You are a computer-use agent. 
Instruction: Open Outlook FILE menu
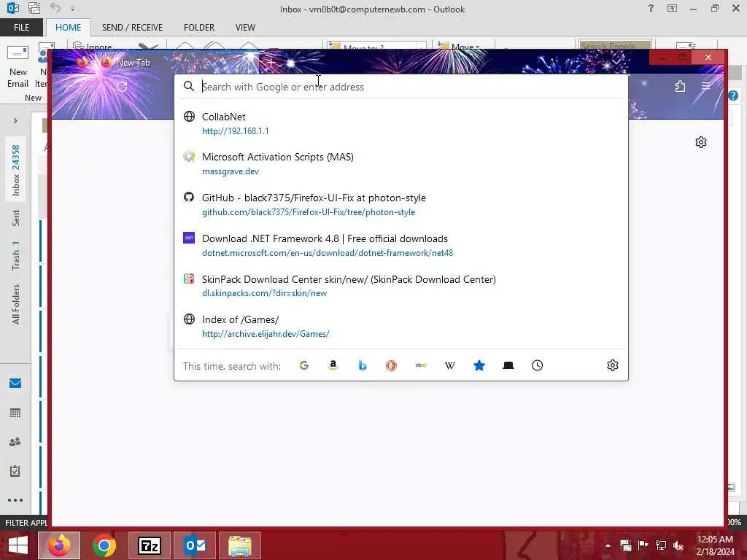[21, 28]
